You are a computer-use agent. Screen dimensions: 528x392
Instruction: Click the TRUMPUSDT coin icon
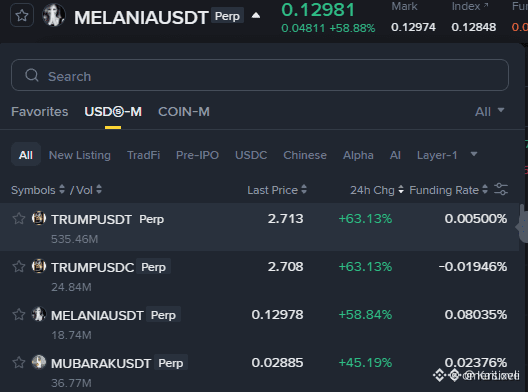coord(39,218)
